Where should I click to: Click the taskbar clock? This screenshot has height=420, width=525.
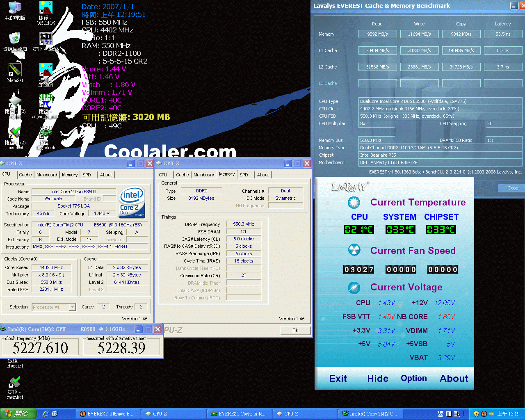click(x=509, y=414)
